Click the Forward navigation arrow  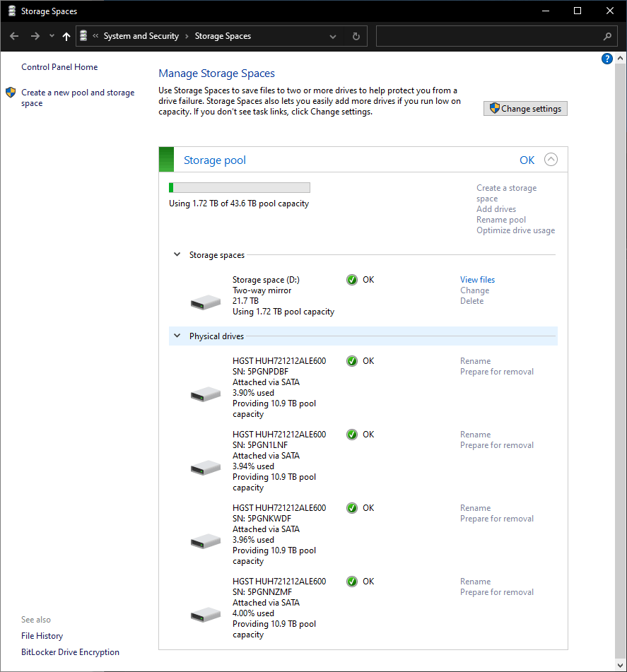point(35,37)
